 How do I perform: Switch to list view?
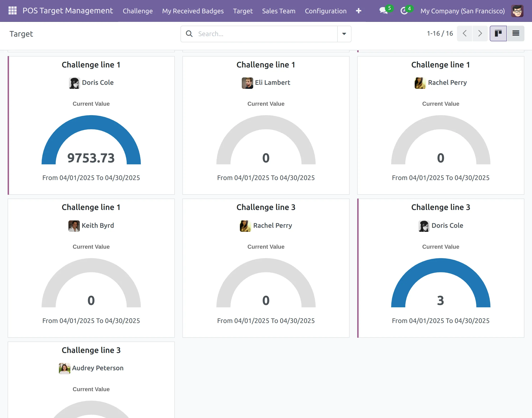pos(516,33)
